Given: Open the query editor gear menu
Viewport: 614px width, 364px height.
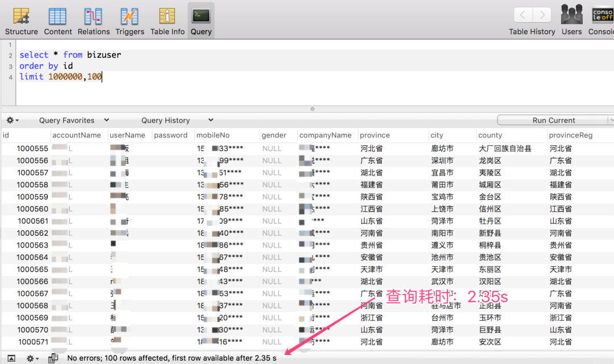Looking at the screenshot, I should 12,120.
